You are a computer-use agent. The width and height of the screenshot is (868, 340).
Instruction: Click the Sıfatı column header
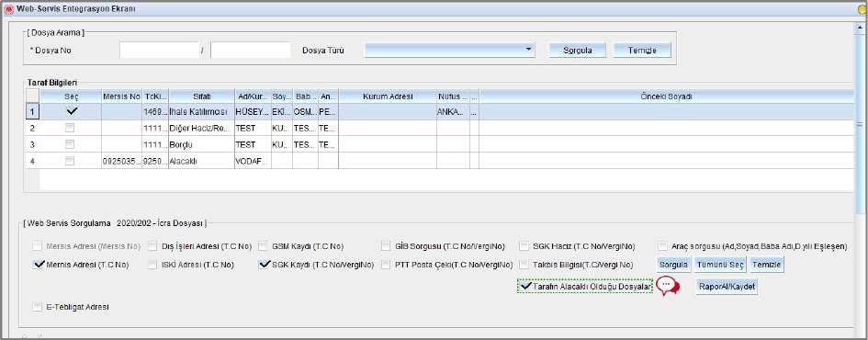[201, 96]
